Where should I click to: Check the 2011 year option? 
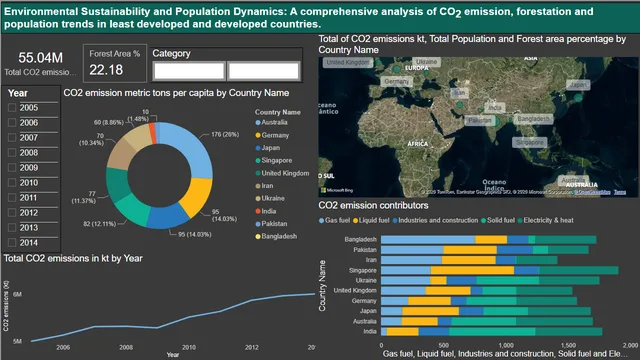[12, 198]
